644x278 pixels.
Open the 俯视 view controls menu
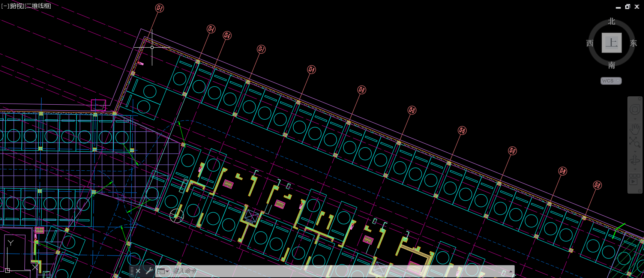pos(17,6)
